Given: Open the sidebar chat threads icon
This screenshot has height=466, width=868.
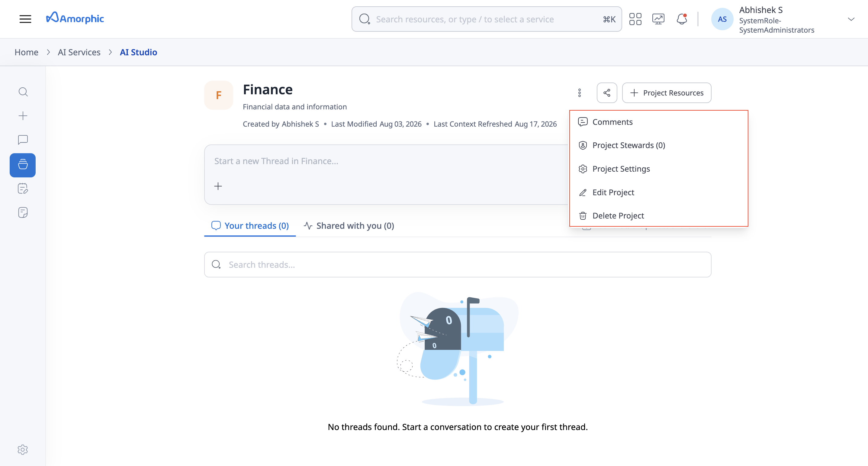Looking at the screenshot, I should pyautogui.click(x=23, y=140).
